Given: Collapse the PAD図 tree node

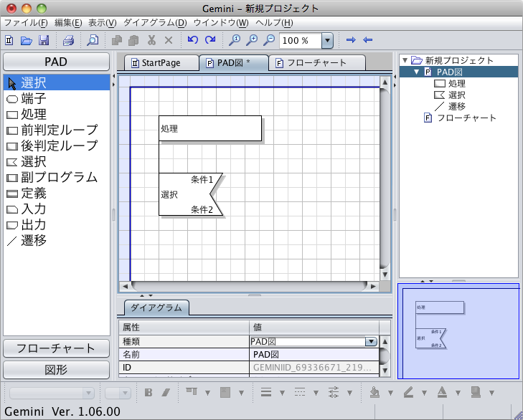Looking at the screenshot, I should point(416,72).
